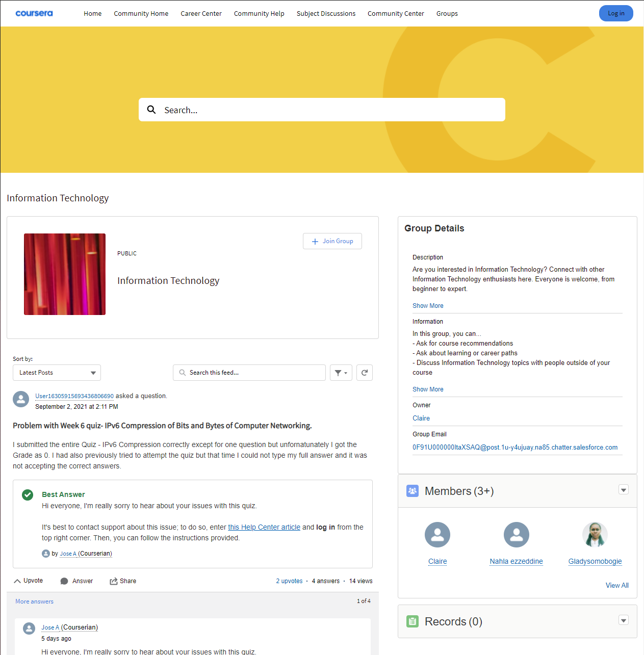Show more of the Information section
This screenshot has height=655, width=644.
[428, 389]
